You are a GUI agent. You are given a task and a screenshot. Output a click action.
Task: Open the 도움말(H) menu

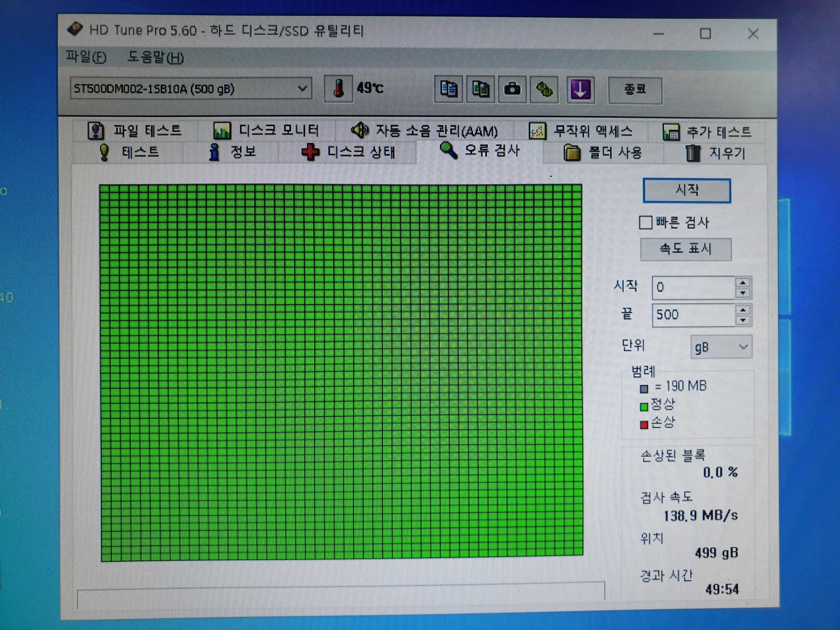(156, 57)
